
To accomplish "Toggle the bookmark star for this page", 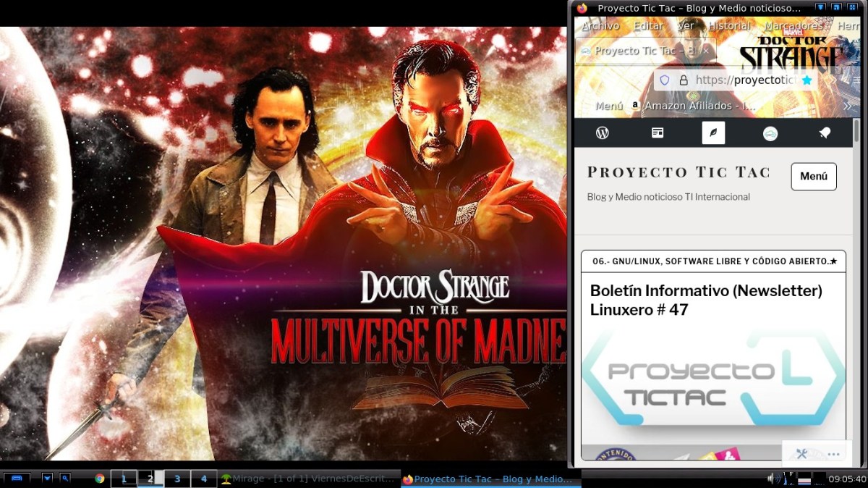I will tap(807, 80).
